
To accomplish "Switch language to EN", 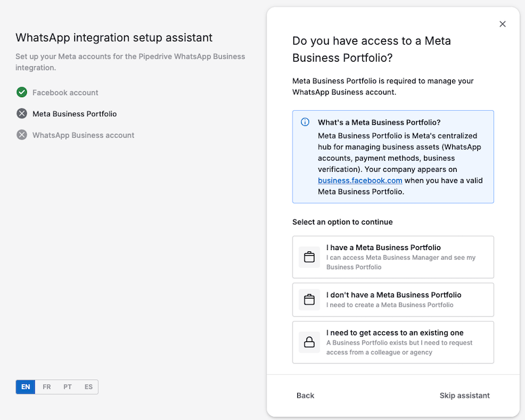I will (x=26, y=387).
